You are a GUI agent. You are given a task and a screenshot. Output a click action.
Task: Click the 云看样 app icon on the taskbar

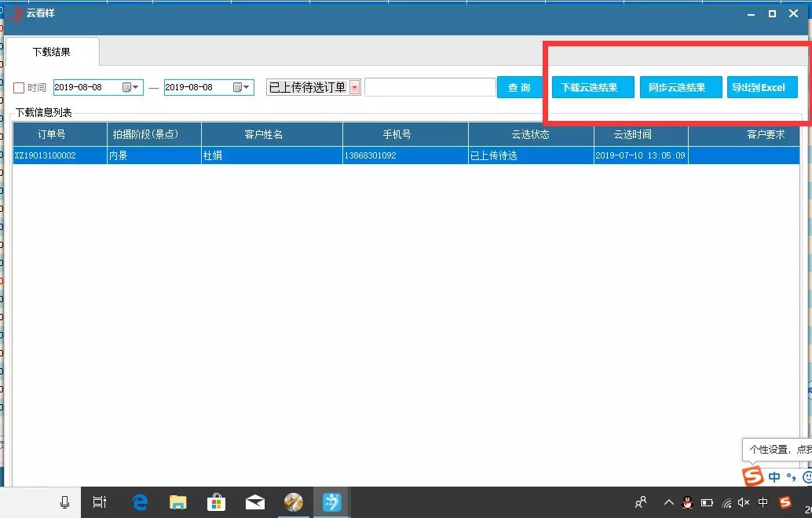[331, 502]
